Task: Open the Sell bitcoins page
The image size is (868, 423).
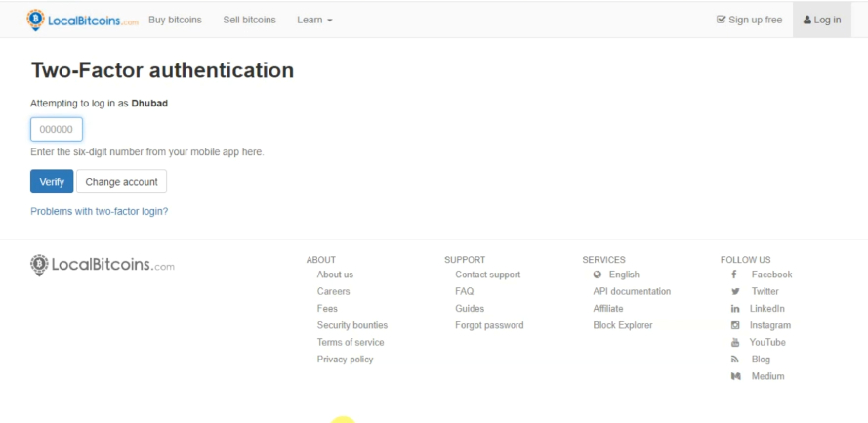Action: (x=249, y=20)
